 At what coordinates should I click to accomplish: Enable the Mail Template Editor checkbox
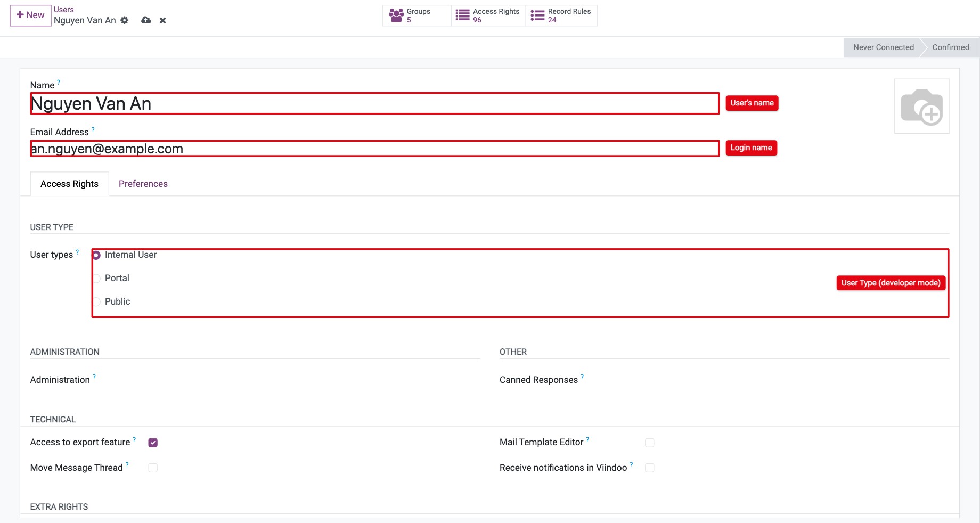649,443
